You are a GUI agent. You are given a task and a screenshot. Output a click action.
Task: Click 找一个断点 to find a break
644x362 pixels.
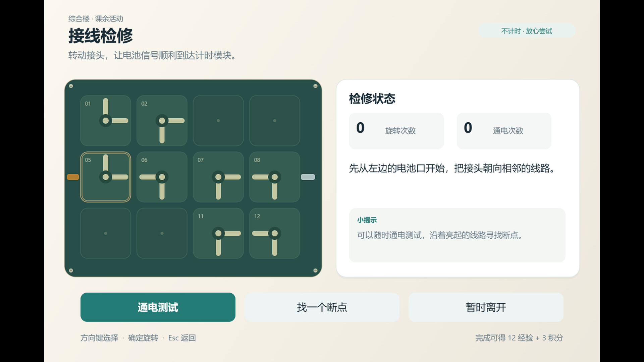(322, 307)
